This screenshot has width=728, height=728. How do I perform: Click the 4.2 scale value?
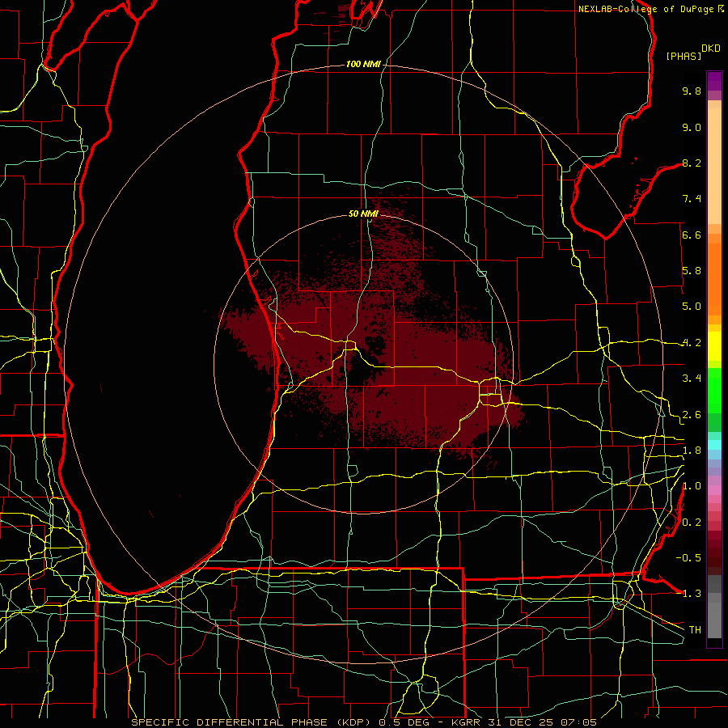click(692, 343)
